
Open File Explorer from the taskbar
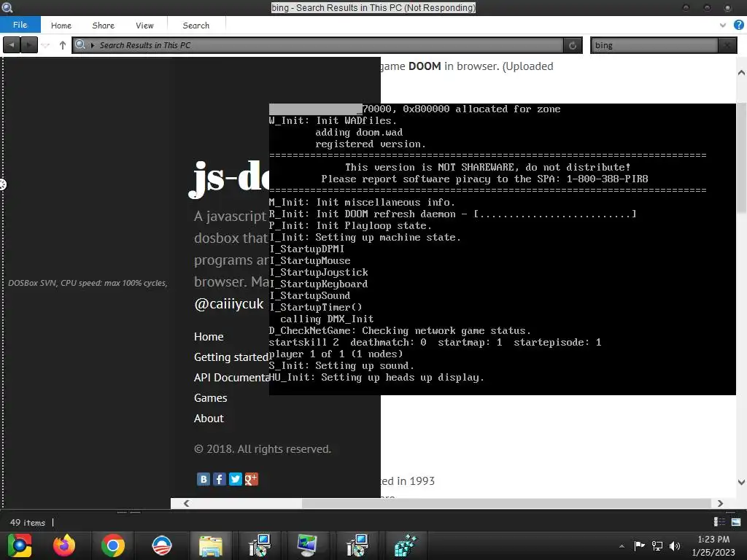pyautogui.click(x=211, y=545)
